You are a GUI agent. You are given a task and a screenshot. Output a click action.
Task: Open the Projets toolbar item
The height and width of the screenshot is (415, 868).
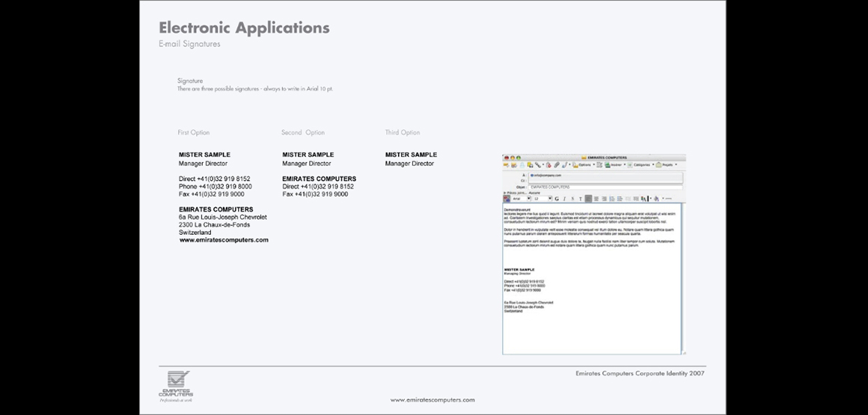664,165
